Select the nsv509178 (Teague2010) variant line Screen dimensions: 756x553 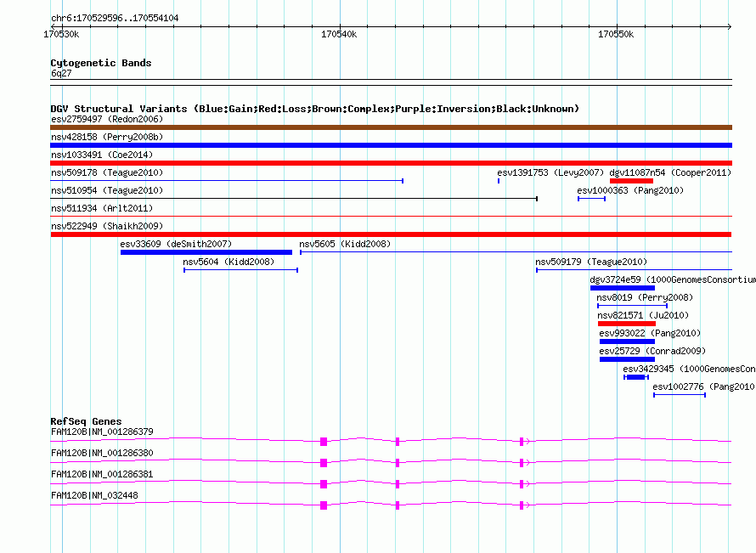(227, 181)
